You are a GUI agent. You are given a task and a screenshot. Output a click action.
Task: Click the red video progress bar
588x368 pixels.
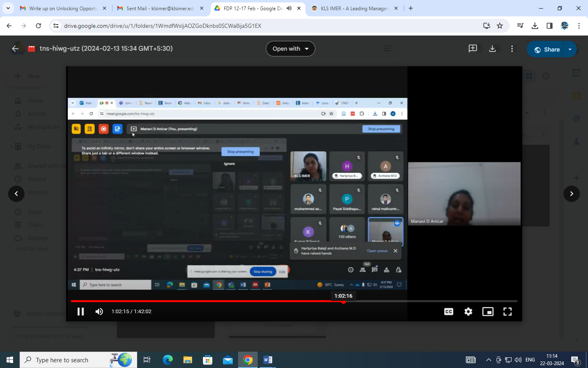pos(204,301)
